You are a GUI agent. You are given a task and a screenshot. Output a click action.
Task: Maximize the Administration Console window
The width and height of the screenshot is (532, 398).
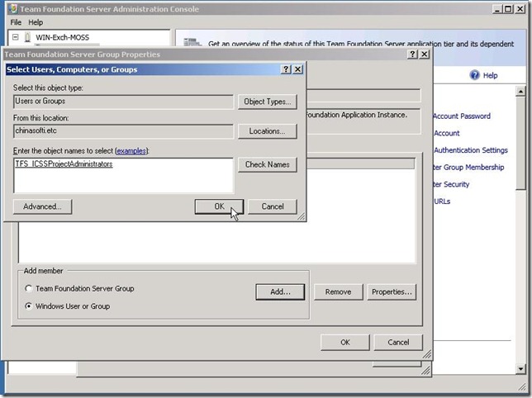(508, 9)
